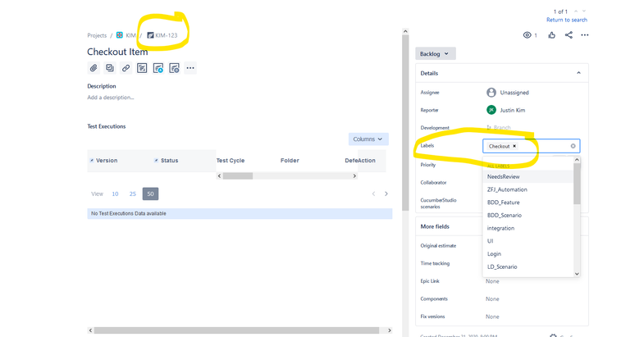Click the Unassigned assignee value
This screenshot has width=644, height=337.
pyautogui.click(x=514, y=93)
